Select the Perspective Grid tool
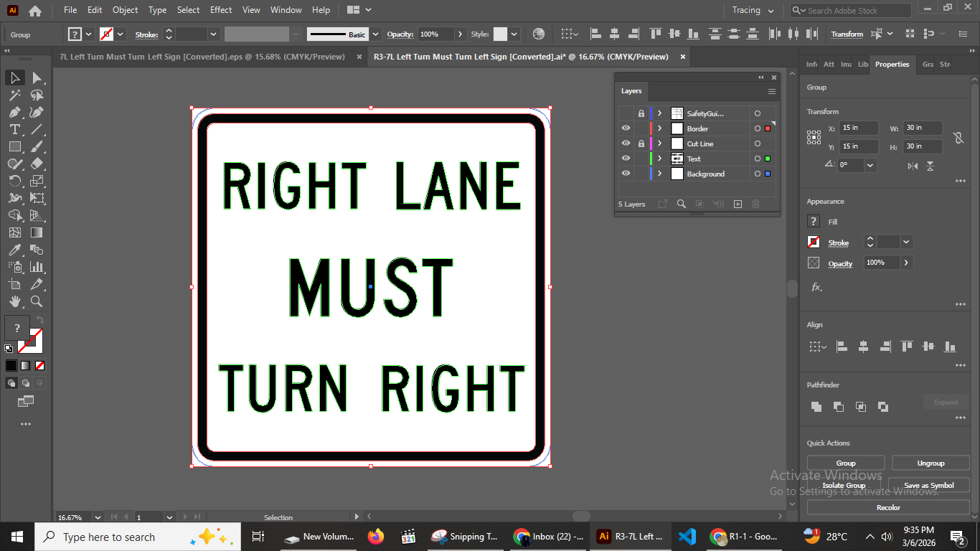The image size is (980, 551). click(37, 215)
